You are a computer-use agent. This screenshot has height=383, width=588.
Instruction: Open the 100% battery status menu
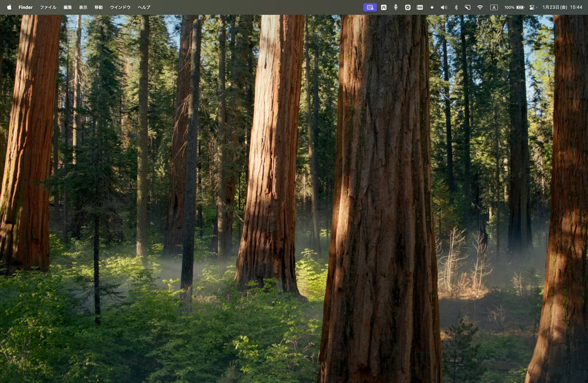click(x=514, y=7)
